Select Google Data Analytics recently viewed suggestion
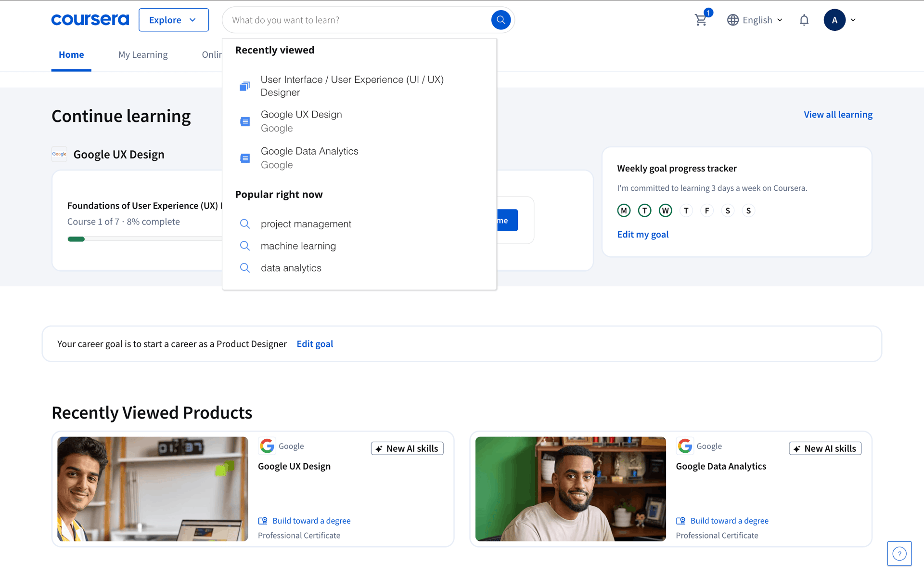 [359, 158]
